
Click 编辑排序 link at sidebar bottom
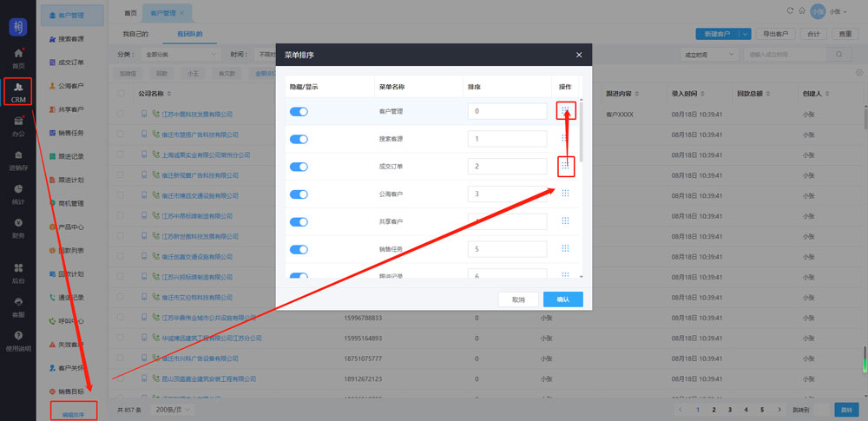tap(74, 414)
